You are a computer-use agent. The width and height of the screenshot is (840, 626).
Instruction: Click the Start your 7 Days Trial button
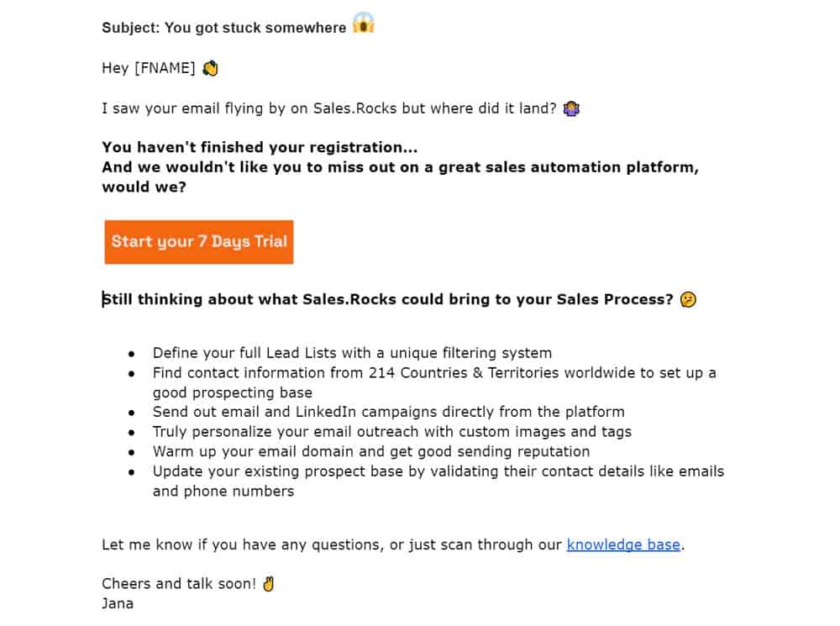click(x=199, y=242)
